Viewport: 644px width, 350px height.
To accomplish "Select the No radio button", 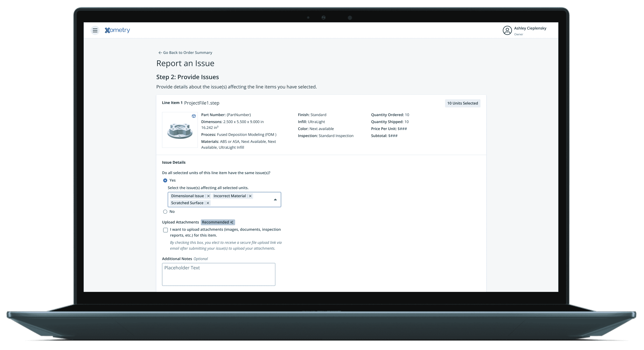I will (x=165, y=212).
